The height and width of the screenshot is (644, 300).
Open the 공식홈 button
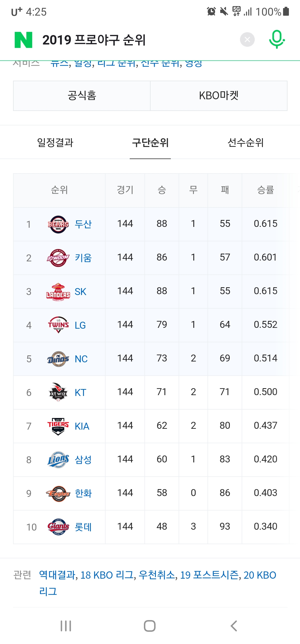(x=82, y=96)
